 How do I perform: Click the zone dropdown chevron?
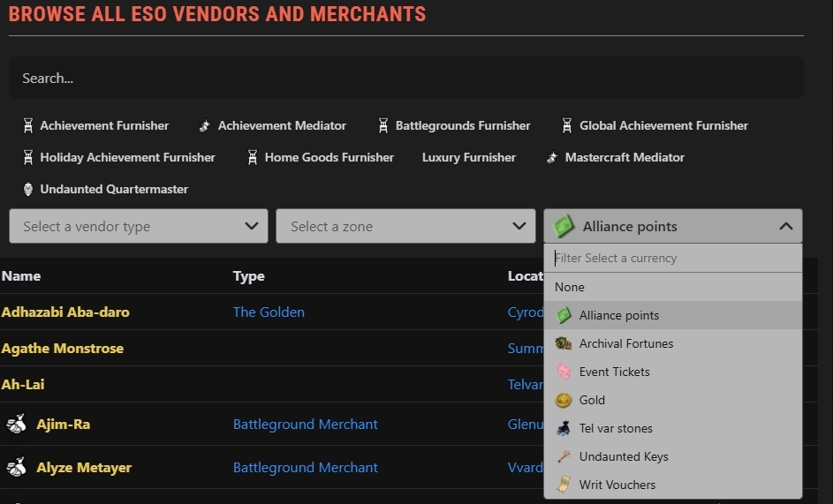click(519, 226)
